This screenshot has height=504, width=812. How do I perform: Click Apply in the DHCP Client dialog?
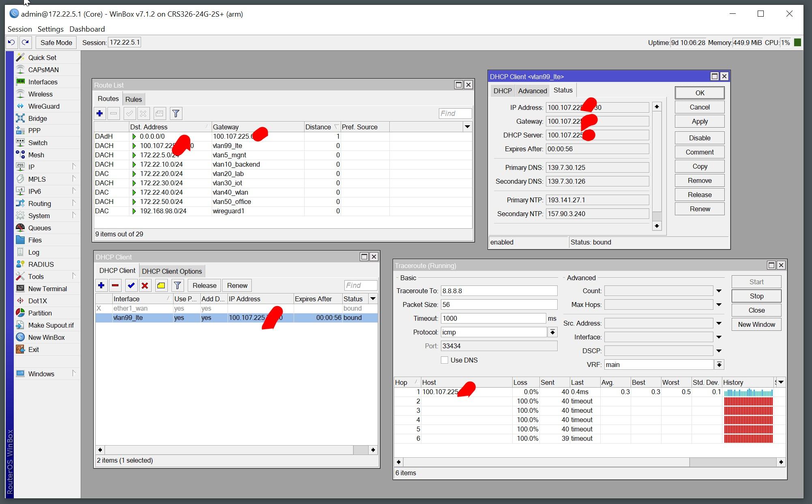[700, 121]
